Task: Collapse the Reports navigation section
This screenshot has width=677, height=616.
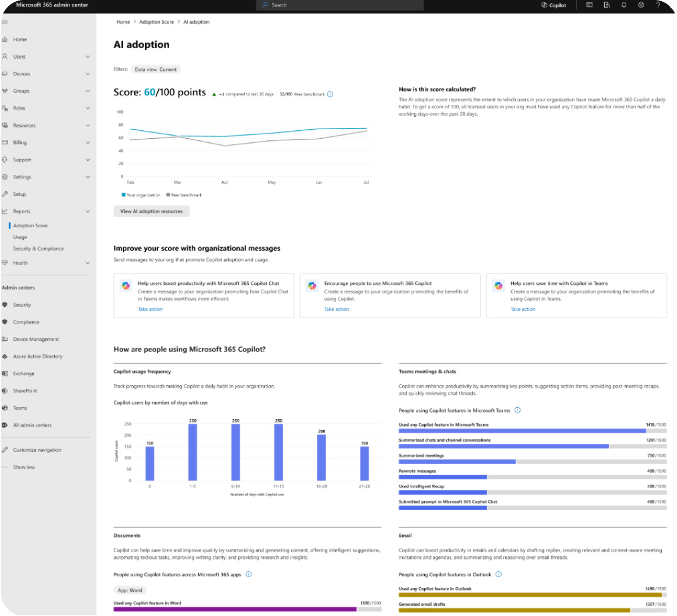Action: (87, 212)
